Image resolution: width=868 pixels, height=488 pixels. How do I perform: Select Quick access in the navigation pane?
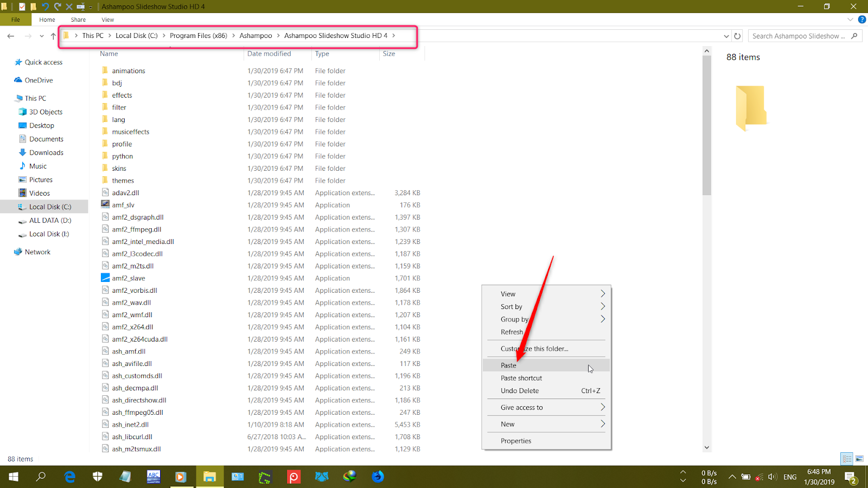pos(43,62)
